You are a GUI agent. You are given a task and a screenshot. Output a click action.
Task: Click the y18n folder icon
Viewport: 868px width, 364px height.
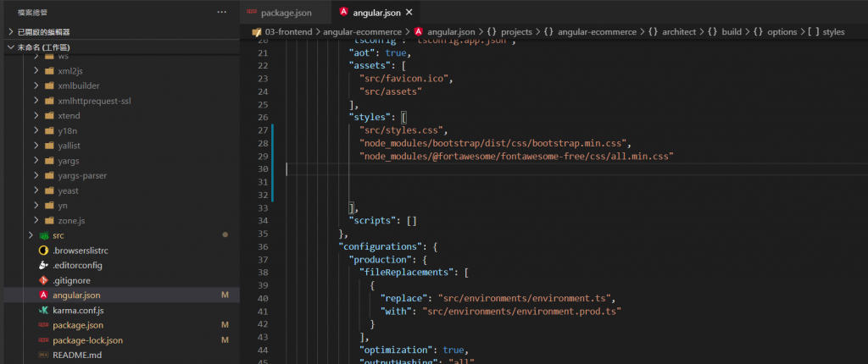[x=49, y=130]
